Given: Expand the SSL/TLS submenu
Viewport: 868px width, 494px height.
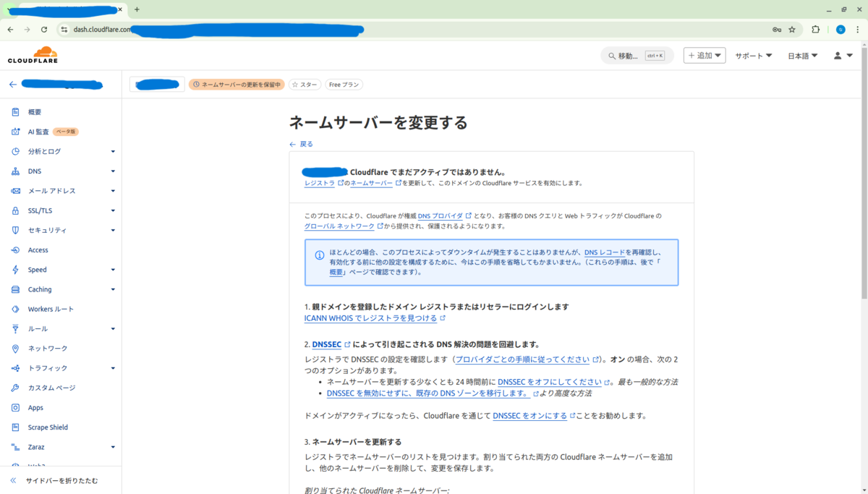Looking at the screenshot, I should [x=113, y=210].
